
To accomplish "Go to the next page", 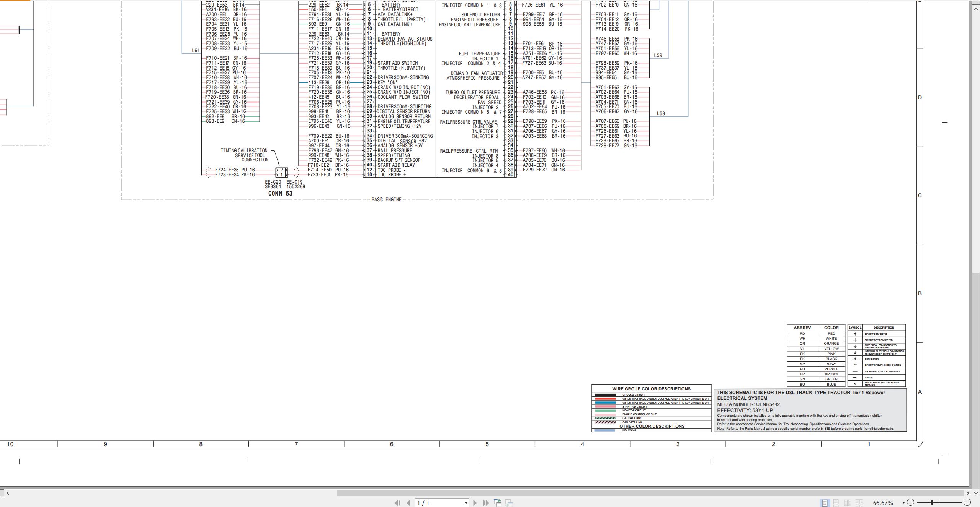I will 475,503.
